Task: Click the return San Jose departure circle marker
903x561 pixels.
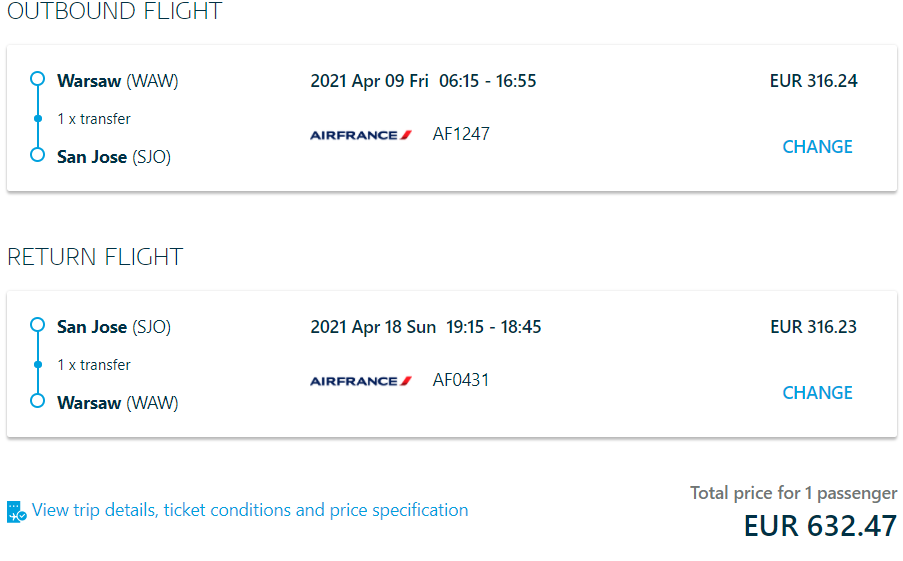Action: pyautogui.click(x=37, y=325)
